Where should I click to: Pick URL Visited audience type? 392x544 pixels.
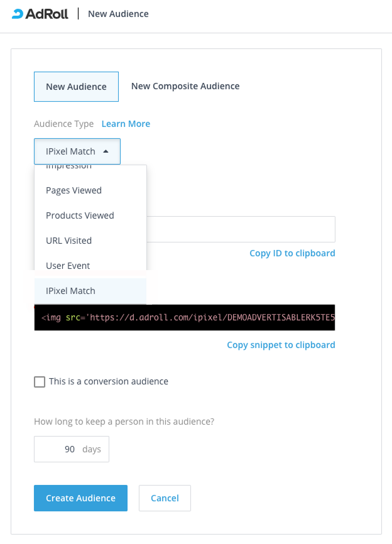click(x=68, y=241)
